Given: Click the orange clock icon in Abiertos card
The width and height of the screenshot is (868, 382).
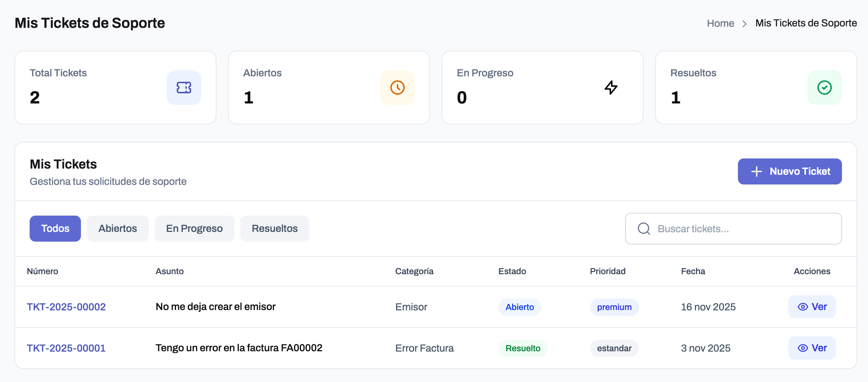Looking at the screenshot, I should 397,88.
